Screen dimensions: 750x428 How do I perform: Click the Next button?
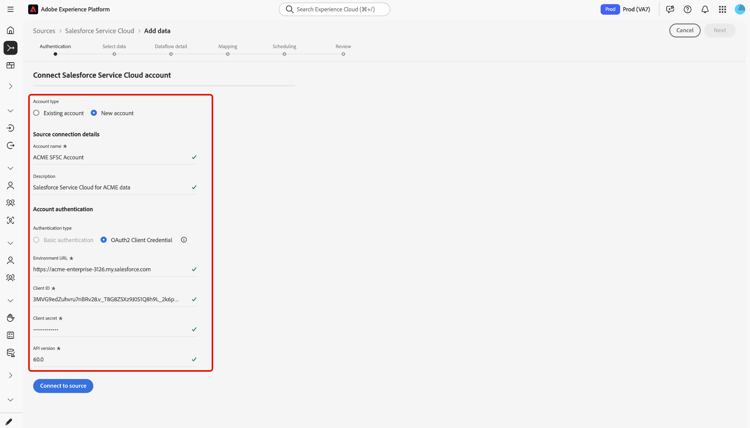tap(719, 30)
